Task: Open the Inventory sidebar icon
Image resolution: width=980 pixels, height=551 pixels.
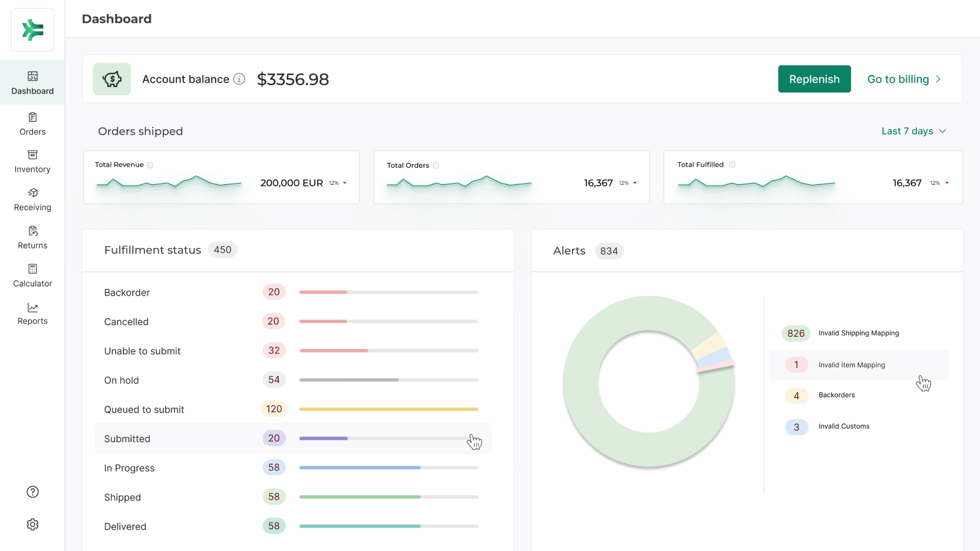Action: point(32,155)
